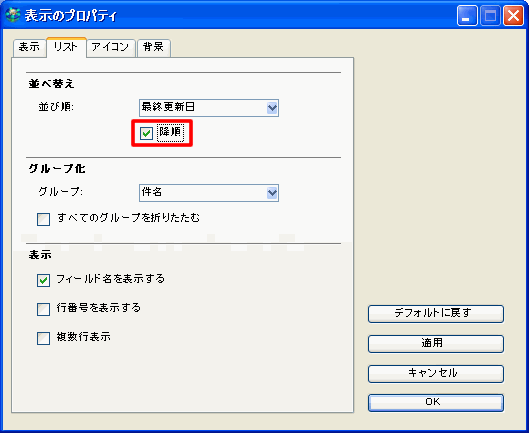Click the 適用 button
Screen dimensions: 529x433
[436, 344]
